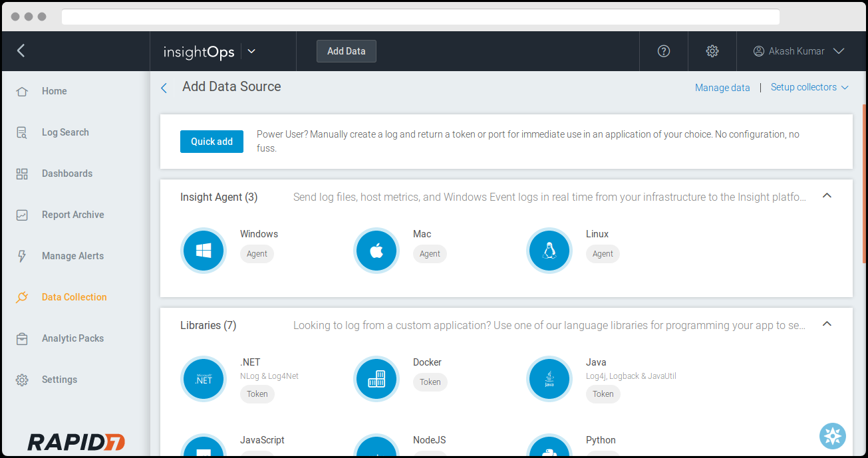Collapse the sidebar with the back arrow
868x458 pixels.
pyautogui.click(x=21, y=51)
